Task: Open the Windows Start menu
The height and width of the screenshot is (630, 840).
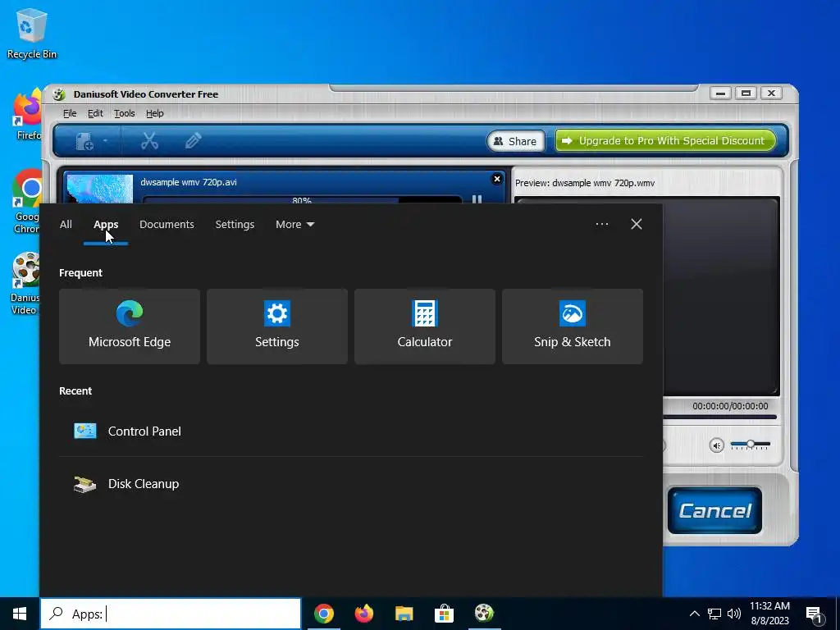Action: [20, 614]
